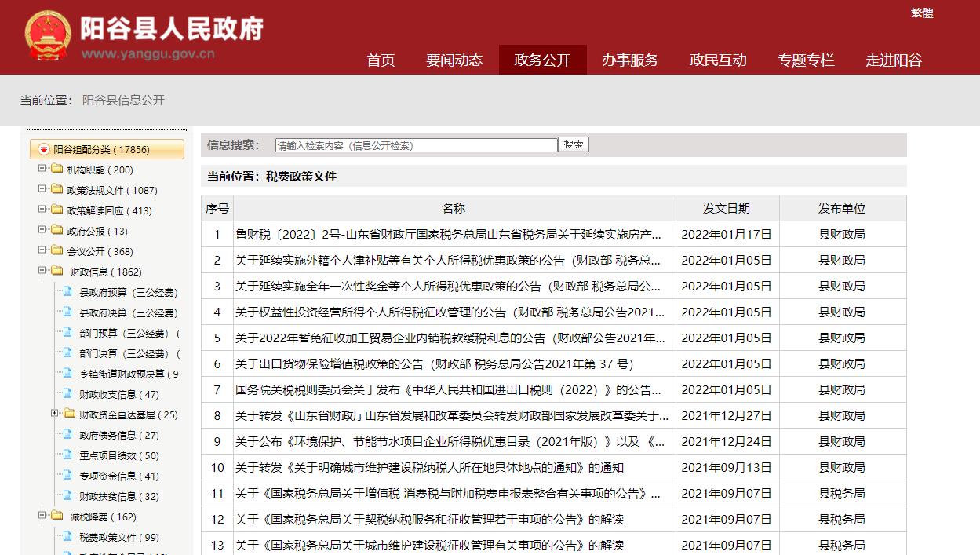
Task: Click the 发文日期 column header
Action: point(727,208)
